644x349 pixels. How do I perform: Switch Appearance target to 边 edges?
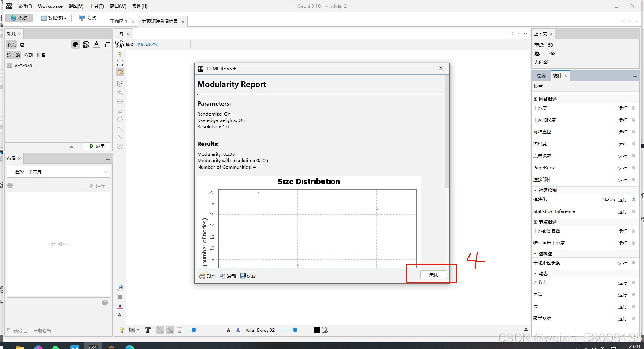[22, 44]
